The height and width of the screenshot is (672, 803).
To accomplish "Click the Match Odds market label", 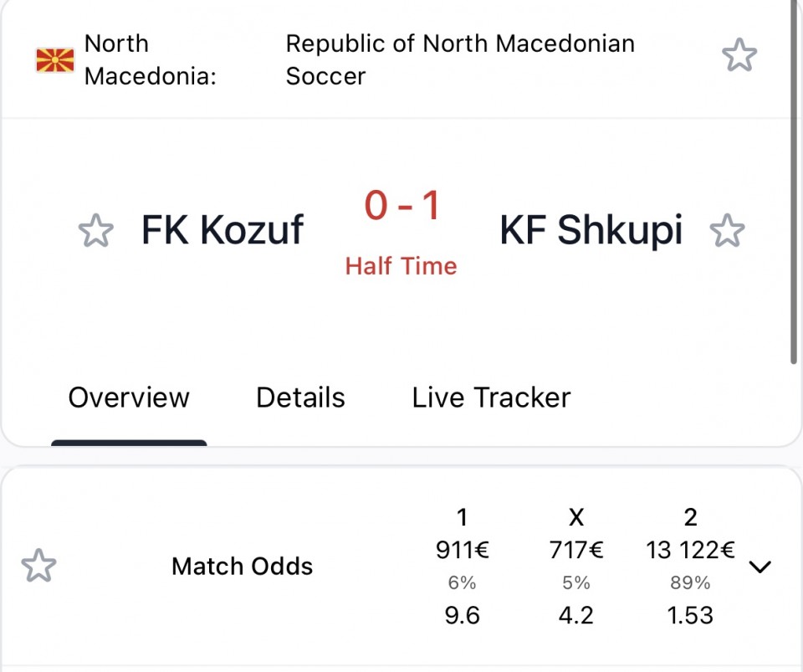I will [243, 567].
